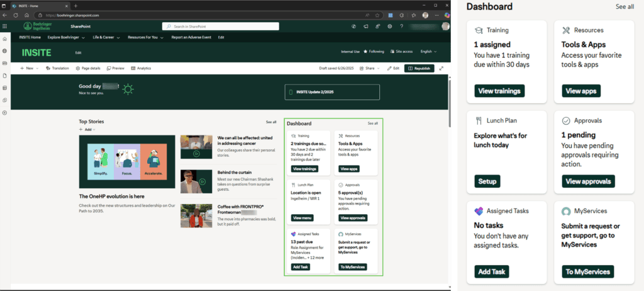This screenshot has width=644, height=291.
Task: Go to INSITE Home in the navigation bar
Action: (30, 37)
